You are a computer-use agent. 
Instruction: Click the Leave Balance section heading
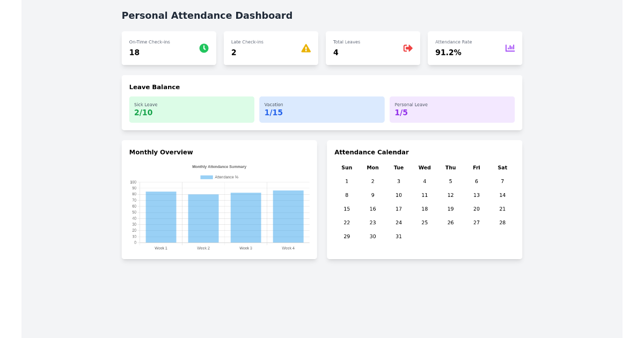coord(155,87)
